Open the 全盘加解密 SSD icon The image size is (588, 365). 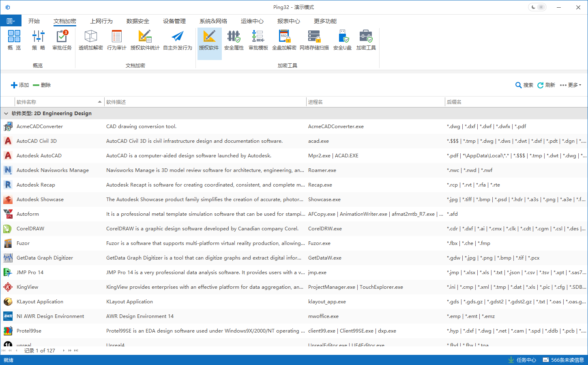click(x=284, y=40)
